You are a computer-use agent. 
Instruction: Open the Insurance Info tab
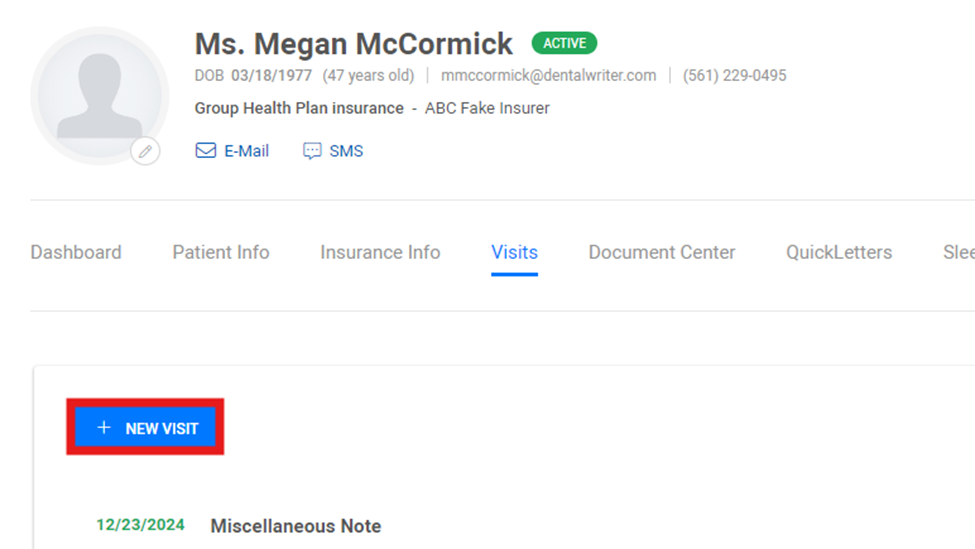[x=380, y=252]
